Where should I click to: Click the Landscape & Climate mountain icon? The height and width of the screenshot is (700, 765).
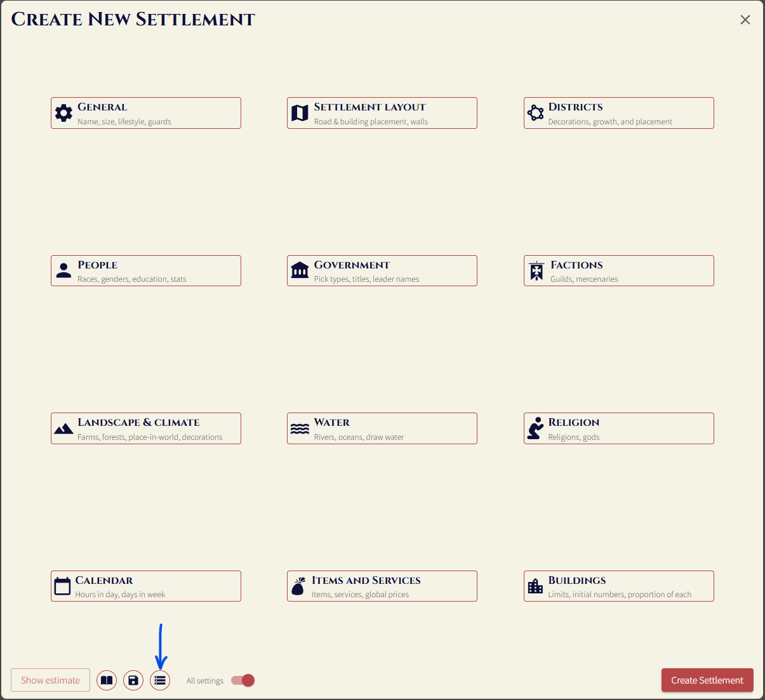pyautogui.click(x=63, y=429)
